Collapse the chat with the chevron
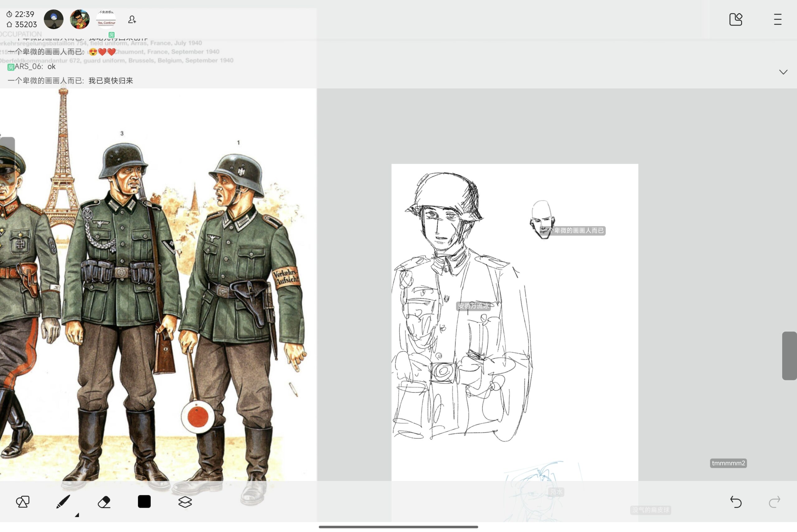797x532 pixels. (x=783, y=72)
